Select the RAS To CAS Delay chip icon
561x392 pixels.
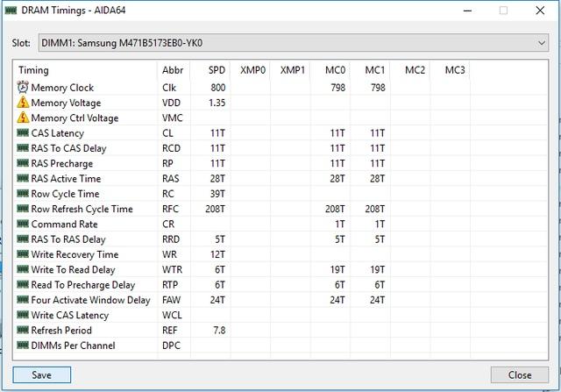[23, 148]
